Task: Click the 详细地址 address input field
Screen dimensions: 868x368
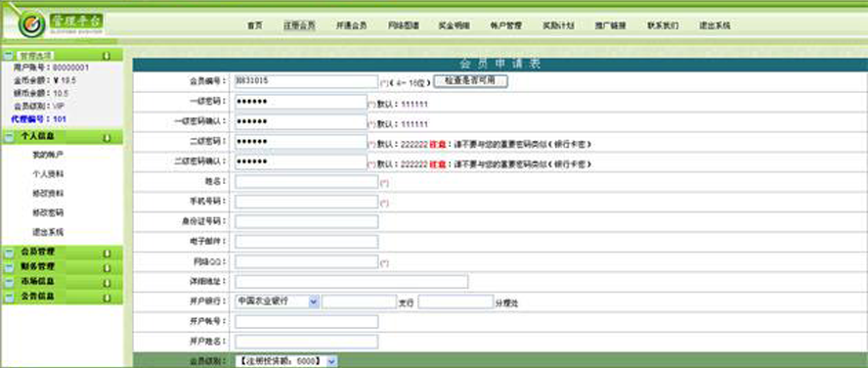Action: [x=352, y=282]
